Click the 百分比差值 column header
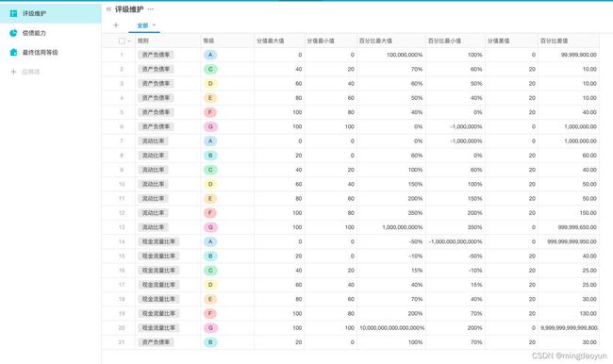This screenshot has width=613, height=364. (569, 41)
